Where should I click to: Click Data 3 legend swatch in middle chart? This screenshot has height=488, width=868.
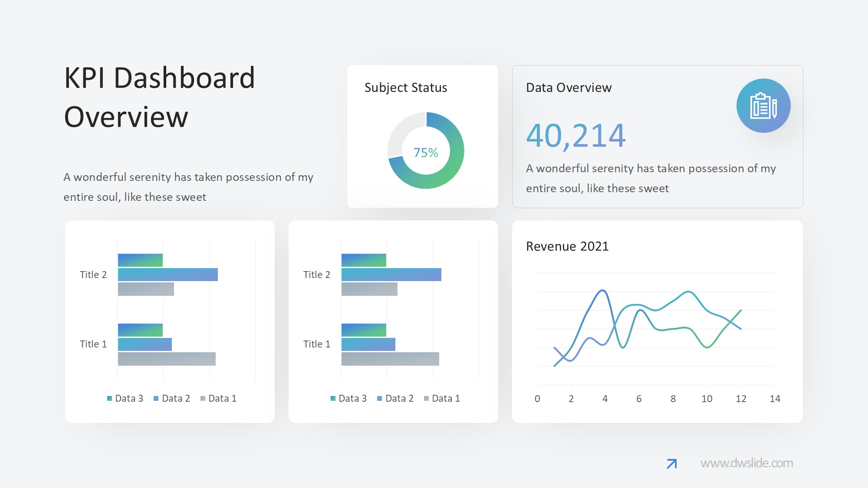pos(333,399)
